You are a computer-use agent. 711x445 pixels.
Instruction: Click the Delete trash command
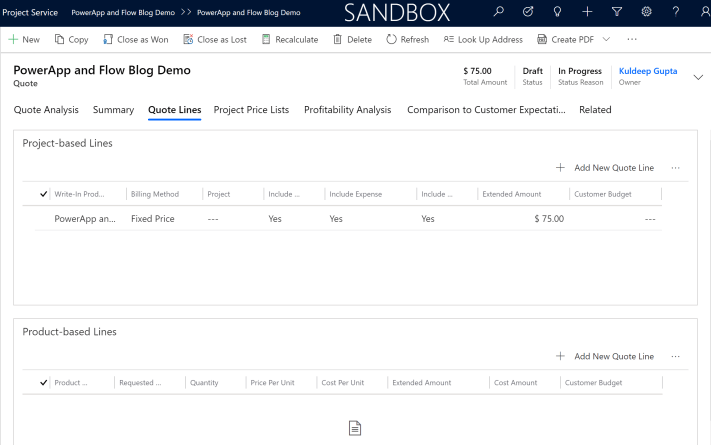351,39
